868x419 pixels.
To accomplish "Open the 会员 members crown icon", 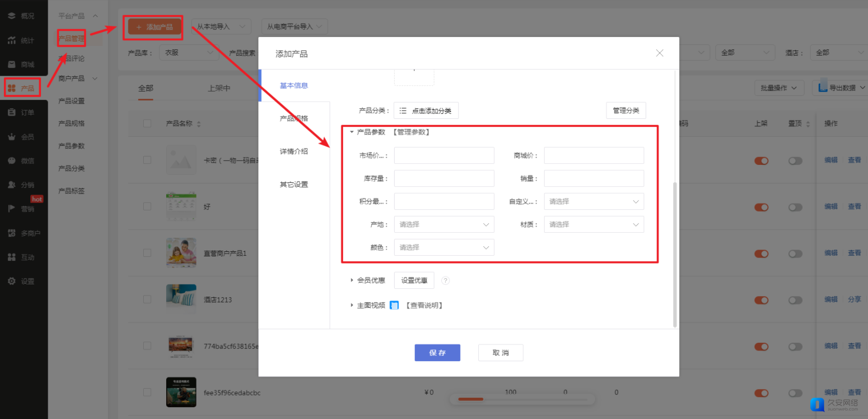I will coord(11,137).
